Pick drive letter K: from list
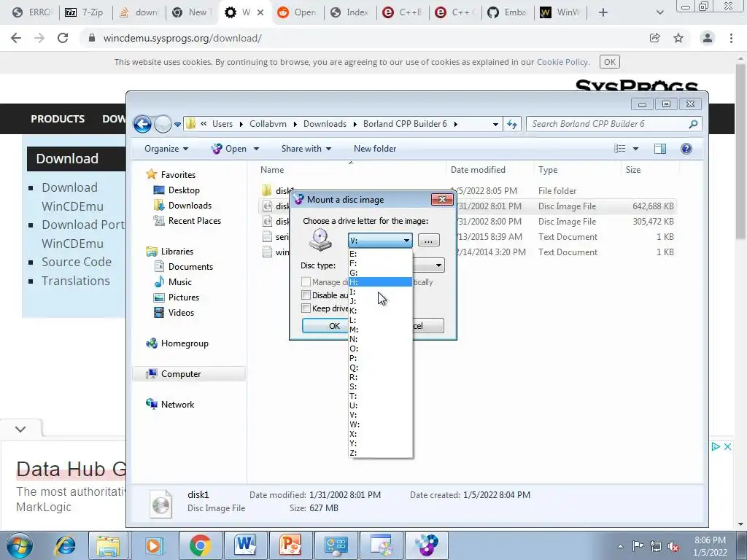The image size is (747, 560). pyautogui.click(x=380, y=311)
